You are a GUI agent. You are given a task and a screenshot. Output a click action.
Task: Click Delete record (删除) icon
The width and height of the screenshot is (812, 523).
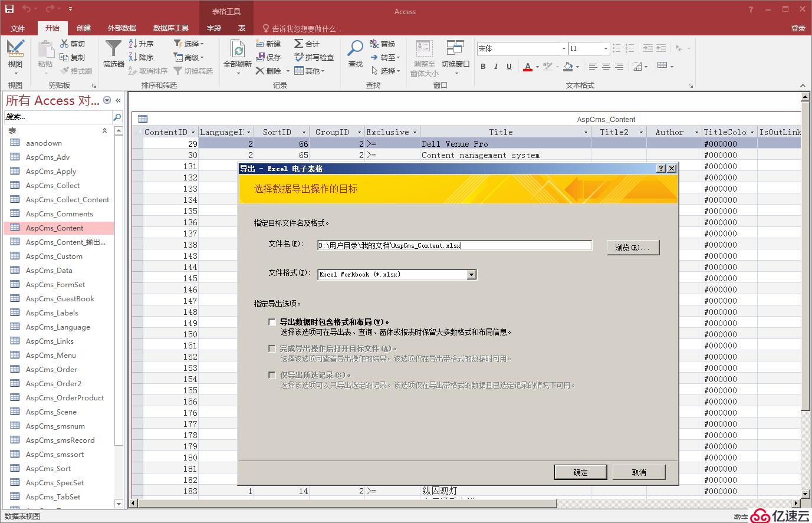(x=260, y=71)
